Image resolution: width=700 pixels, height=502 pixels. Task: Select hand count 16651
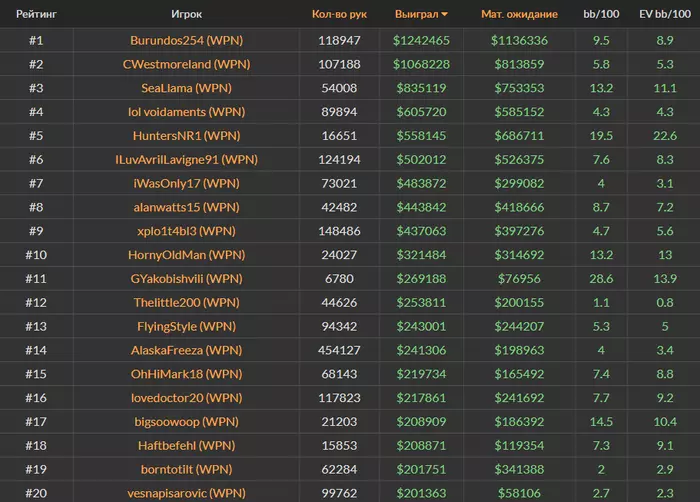(339, 136)
